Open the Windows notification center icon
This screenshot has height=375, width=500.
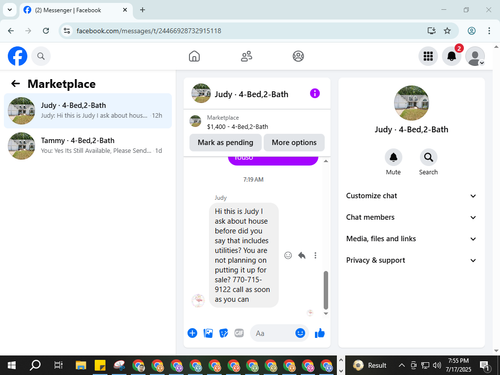click(x=485, y=365)
